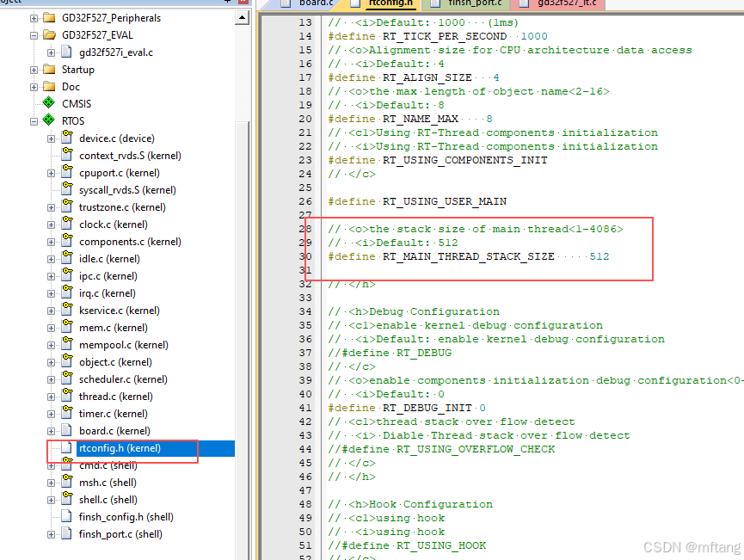Expand the GD32F527_Peripherals folder
Image resolution: width=744 pixels, height=560 pixels.
pyautogui.click(x=34, y=19)
